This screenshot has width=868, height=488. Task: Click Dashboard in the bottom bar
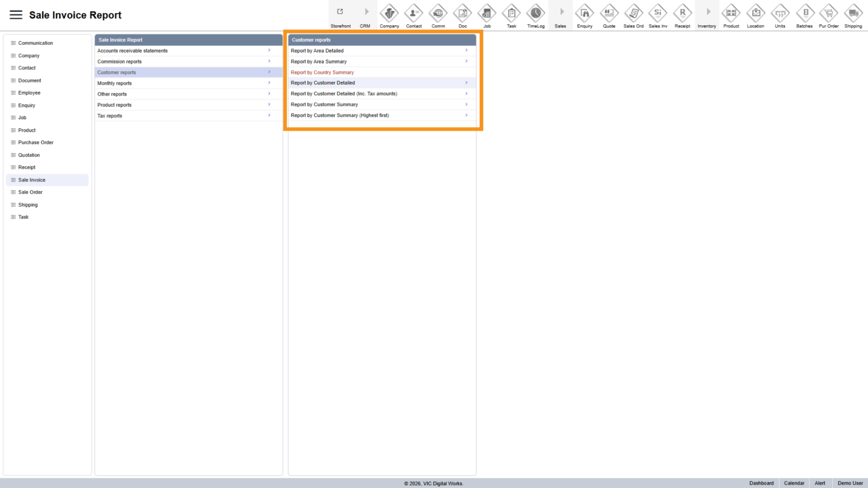tap(761, 483)
